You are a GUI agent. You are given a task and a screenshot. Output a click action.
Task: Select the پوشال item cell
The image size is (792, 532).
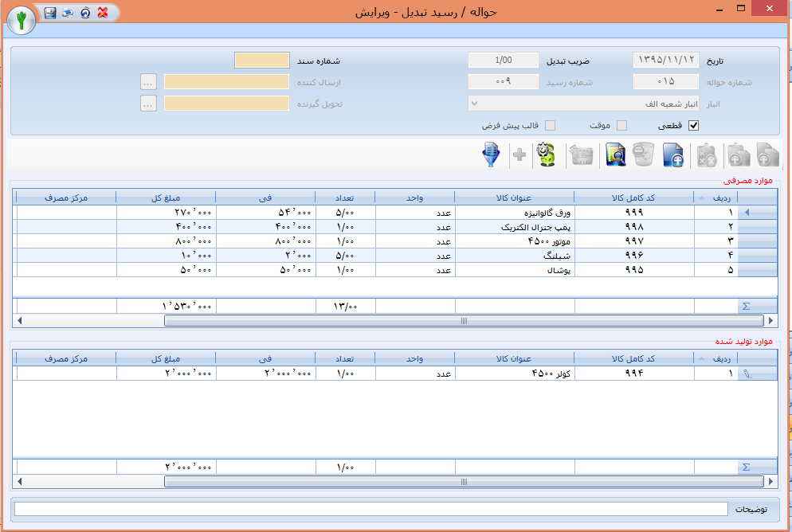515,270
